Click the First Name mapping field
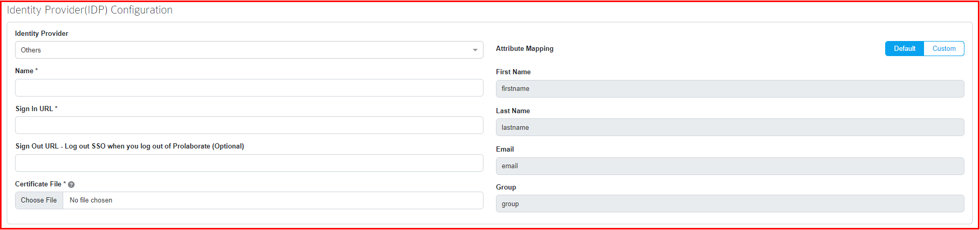The image size is (980, 230). (x=730, y=89)
